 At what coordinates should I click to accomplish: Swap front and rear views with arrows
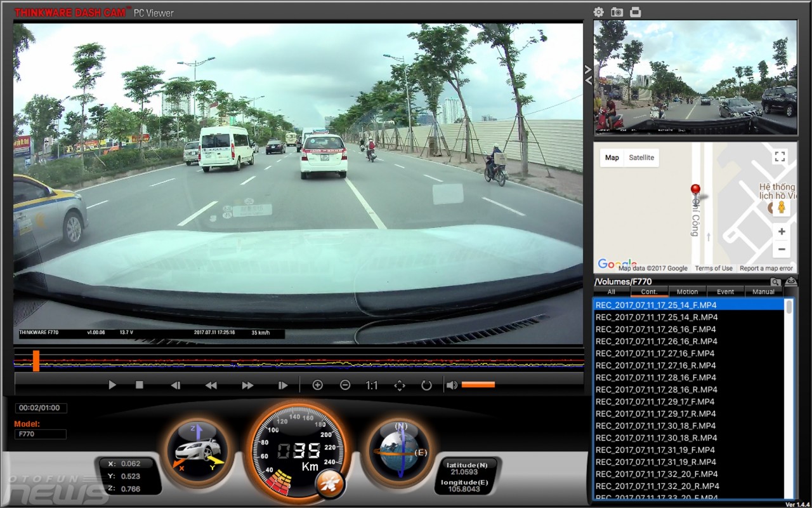coord(588,75)
